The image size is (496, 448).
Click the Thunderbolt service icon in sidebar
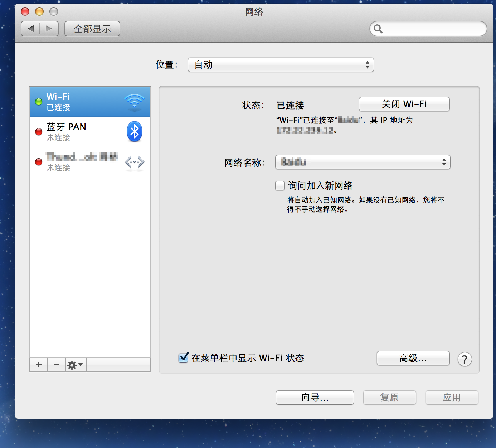(x=134, y=162)
